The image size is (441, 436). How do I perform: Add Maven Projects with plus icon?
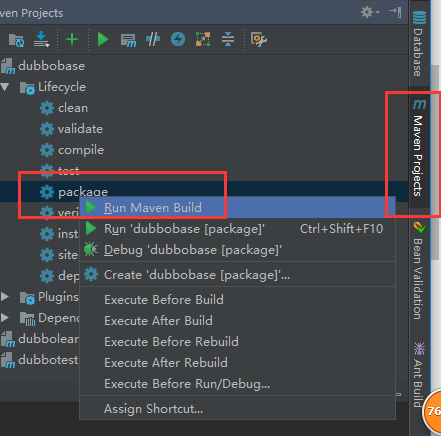(72, 39)
